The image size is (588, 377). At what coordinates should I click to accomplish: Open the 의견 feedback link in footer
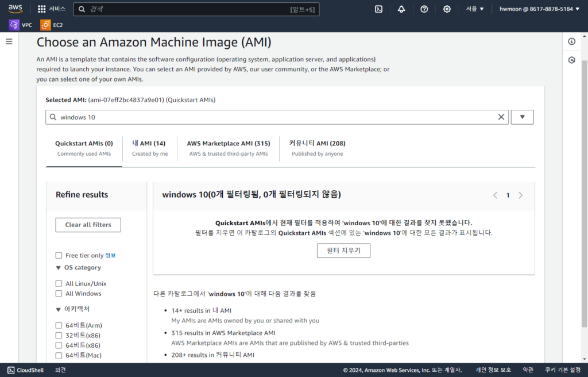60,370
